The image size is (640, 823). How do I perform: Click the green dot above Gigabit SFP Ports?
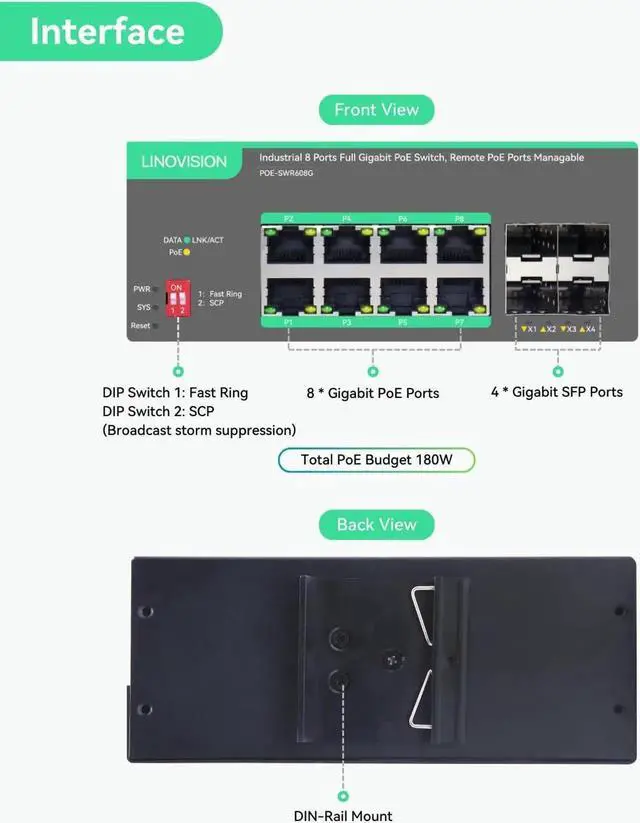[558, 372]
